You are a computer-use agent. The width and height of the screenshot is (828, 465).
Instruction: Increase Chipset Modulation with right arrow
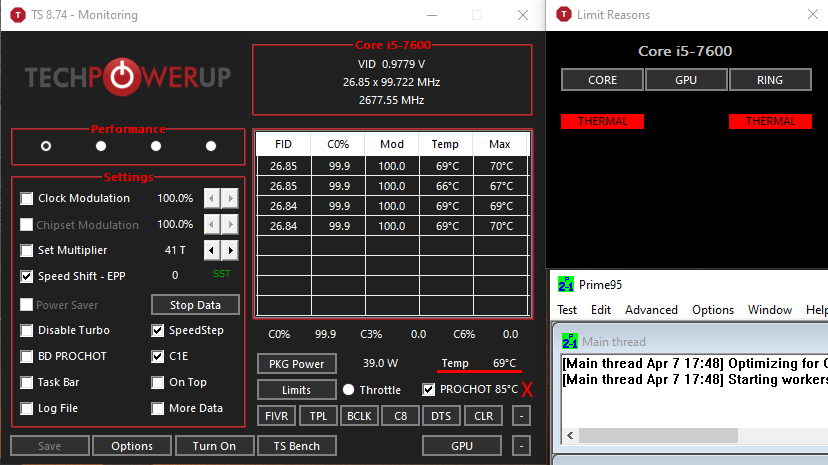[230, 224]
